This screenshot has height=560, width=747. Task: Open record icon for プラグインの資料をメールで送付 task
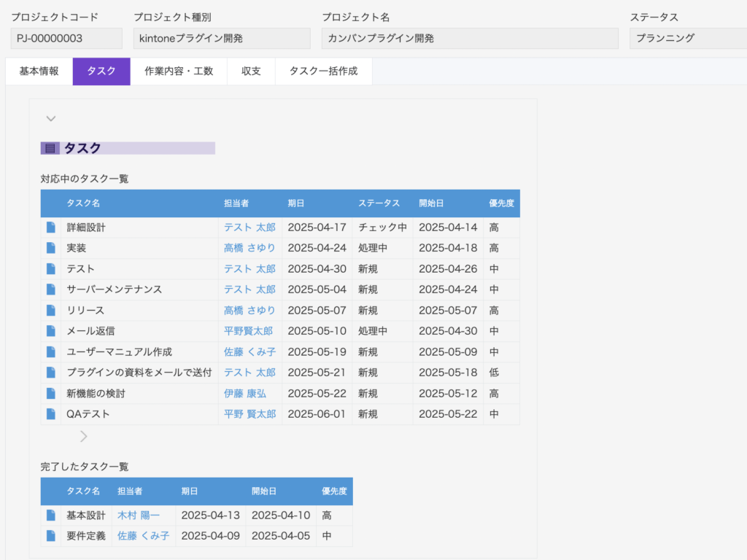(x=50, y=373)
